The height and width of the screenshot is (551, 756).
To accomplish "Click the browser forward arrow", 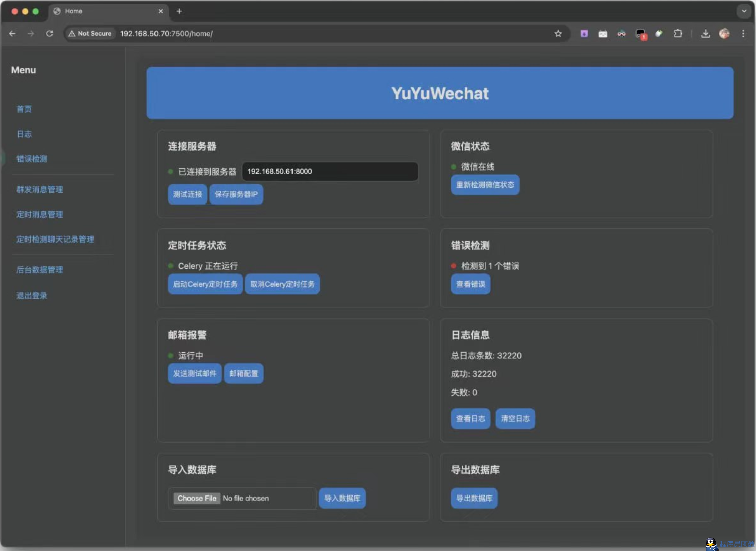I will (x=31, y=34).
